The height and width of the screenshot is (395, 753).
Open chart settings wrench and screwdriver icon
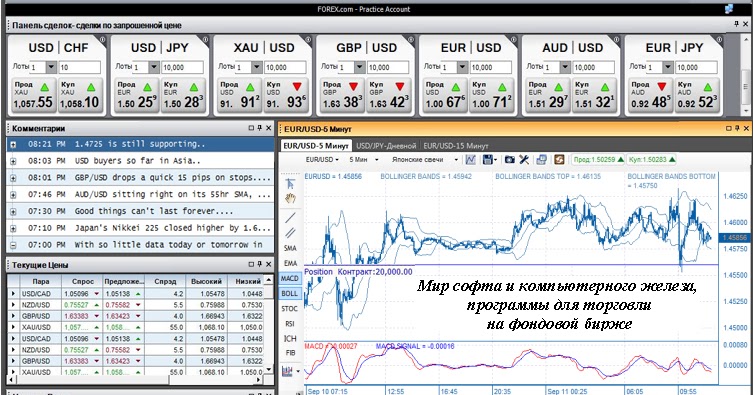[524, 159]
